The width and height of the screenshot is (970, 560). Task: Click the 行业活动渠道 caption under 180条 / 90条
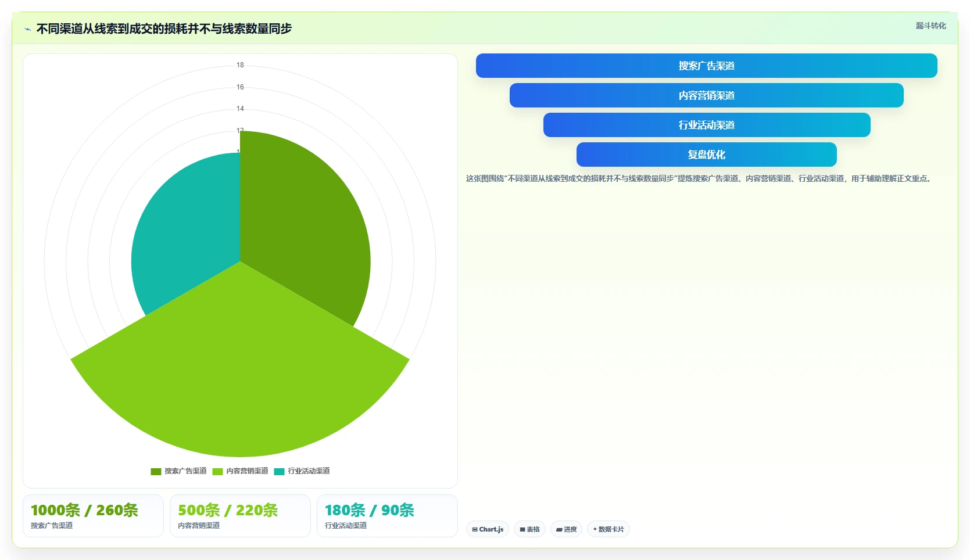point(346,525)
